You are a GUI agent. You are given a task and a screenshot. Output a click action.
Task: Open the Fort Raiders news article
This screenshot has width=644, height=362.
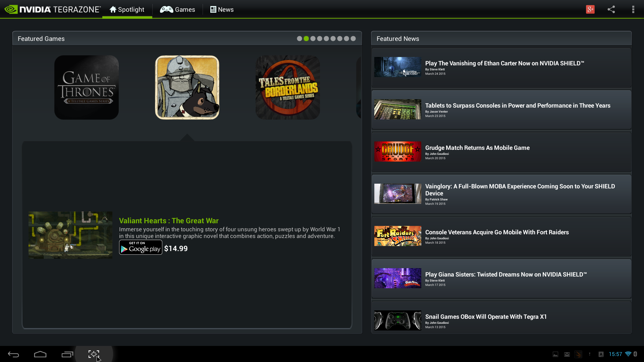501,236
